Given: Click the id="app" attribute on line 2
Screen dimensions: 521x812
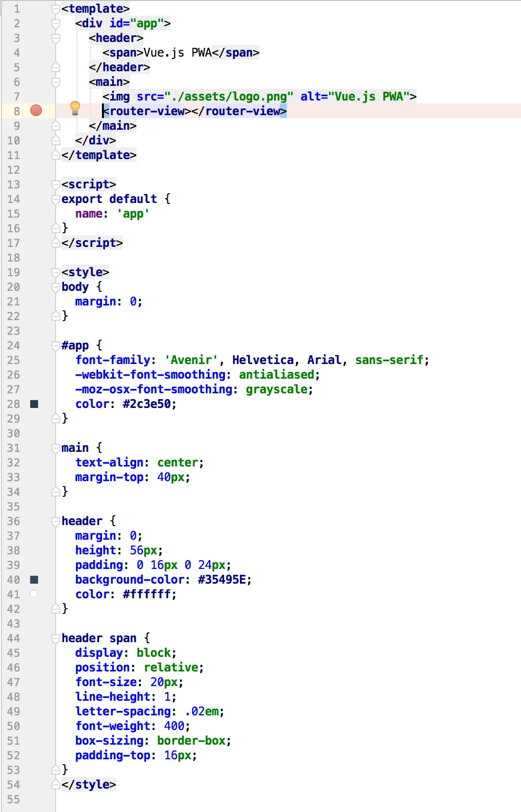Looking at the screenshot, I should [137, 23].
